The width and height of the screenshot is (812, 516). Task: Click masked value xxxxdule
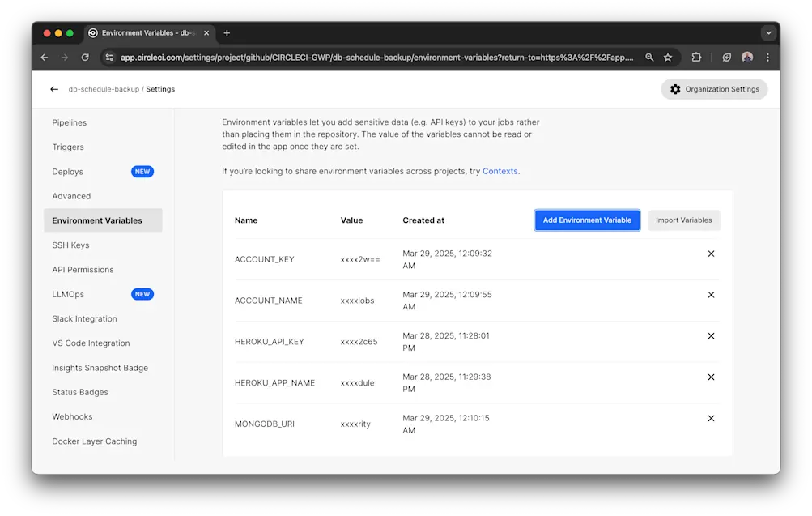[x=357, y=383]
